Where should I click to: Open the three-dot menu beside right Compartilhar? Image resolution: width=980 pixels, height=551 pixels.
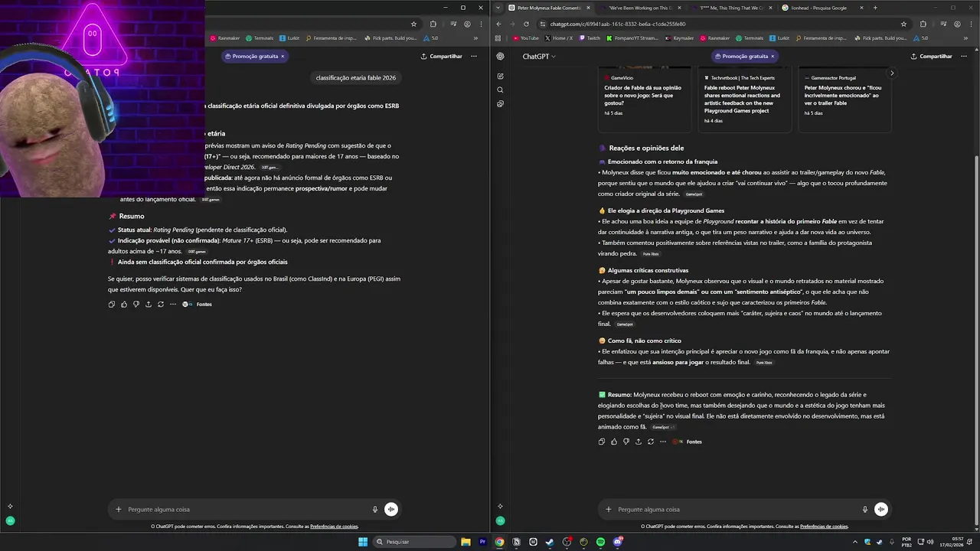click(x=964, y=56)
